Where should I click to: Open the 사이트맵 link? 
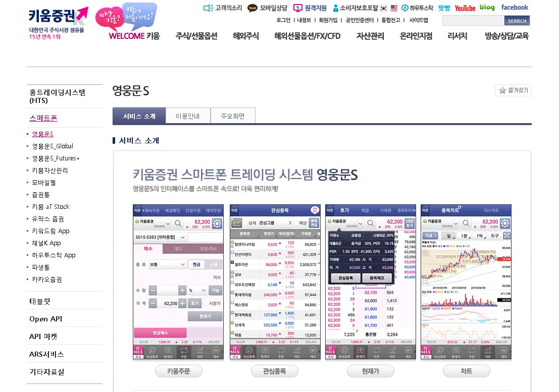point(419,20)
